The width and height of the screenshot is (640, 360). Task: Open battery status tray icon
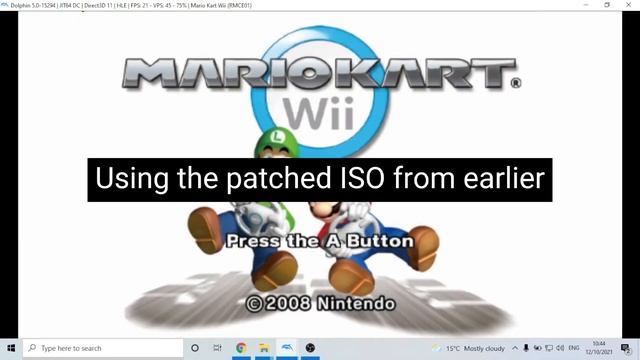(x=538, y=348)
